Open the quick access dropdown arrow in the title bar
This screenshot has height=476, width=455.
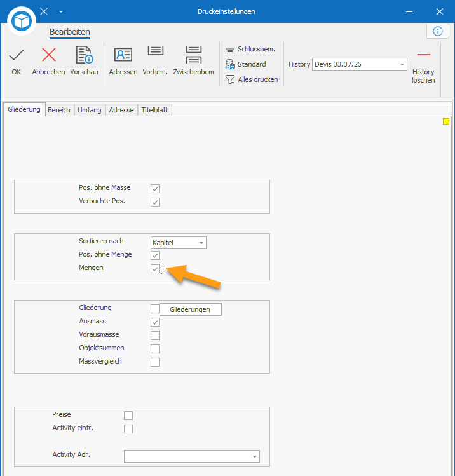pos(61,12)
